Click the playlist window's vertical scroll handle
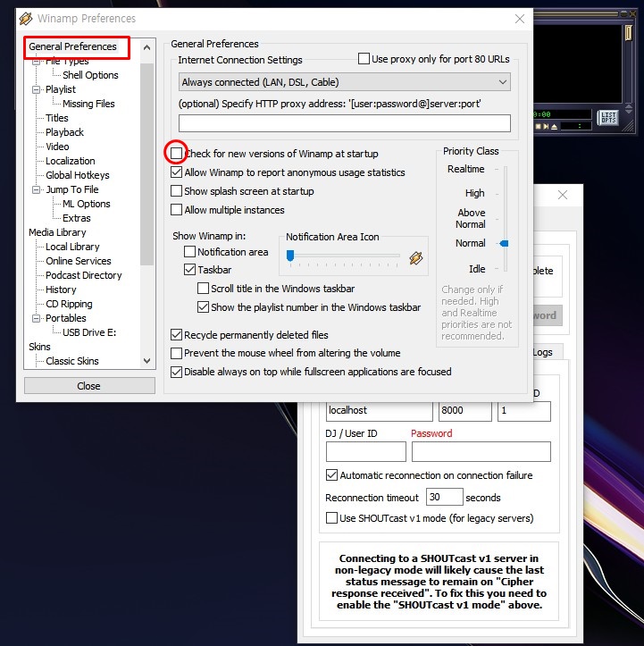 click(x=628, y=33)
